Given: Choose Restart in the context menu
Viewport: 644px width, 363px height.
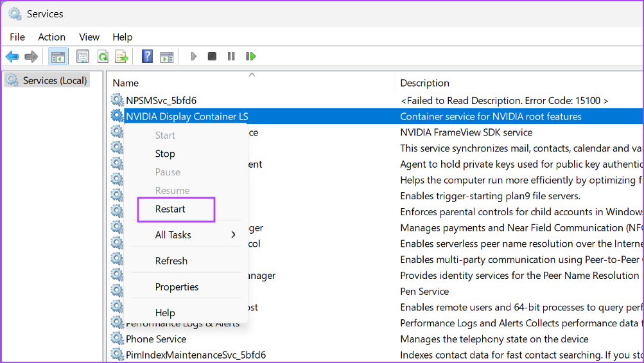Looking at the screenshot, I should click(170, 209).
